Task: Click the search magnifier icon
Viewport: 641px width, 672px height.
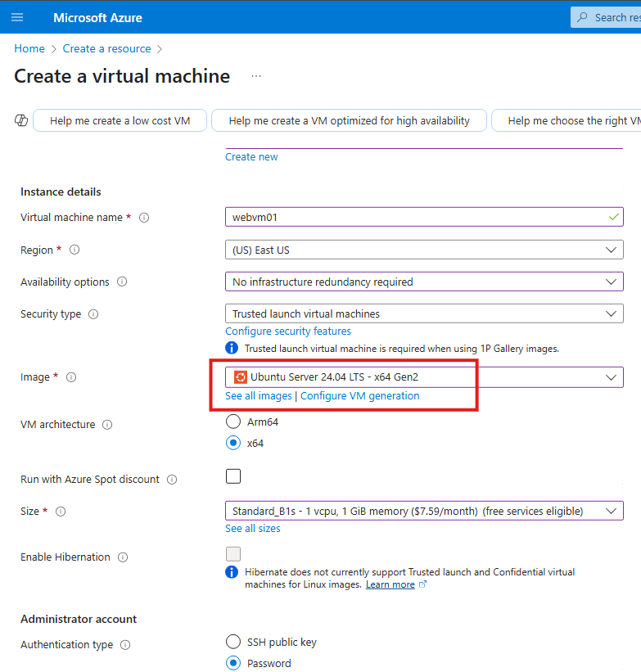Action: click(x=582, y=17)
